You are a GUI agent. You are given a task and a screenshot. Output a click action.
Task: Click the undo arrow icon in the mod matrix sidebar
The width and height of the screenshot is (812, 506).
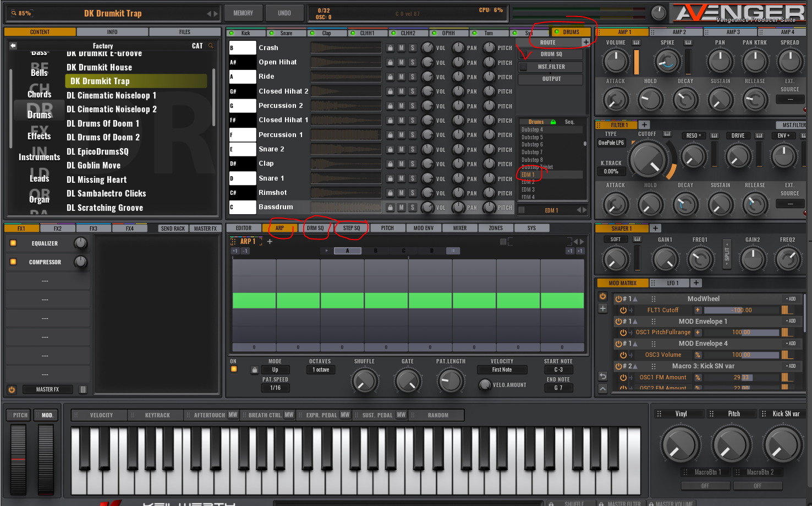(x=603, y=377)
